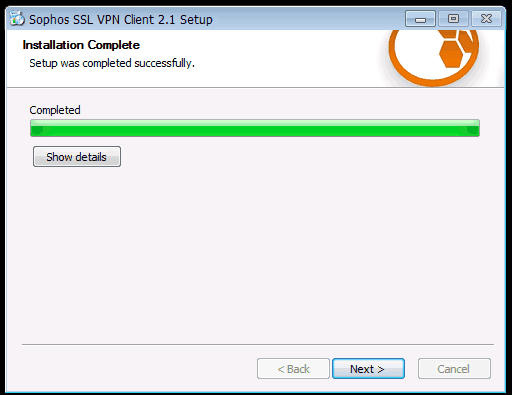Click the bottom border of the setup window
512x395 pixels.
[x=256, y=392]
